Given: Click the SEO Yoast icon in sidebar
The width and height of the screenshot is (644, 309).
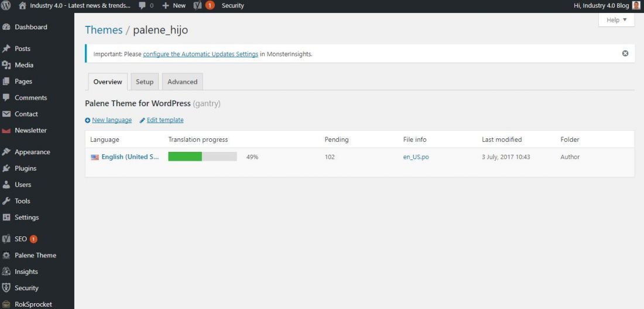Looking at the screenshot, I should tap(6, 239).
